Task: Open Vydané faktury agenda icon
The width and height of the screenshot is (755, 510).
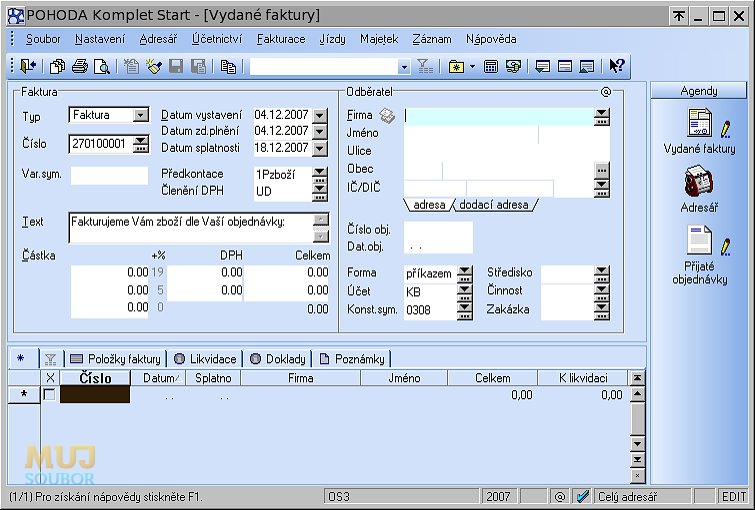Action: pos(700,123)
